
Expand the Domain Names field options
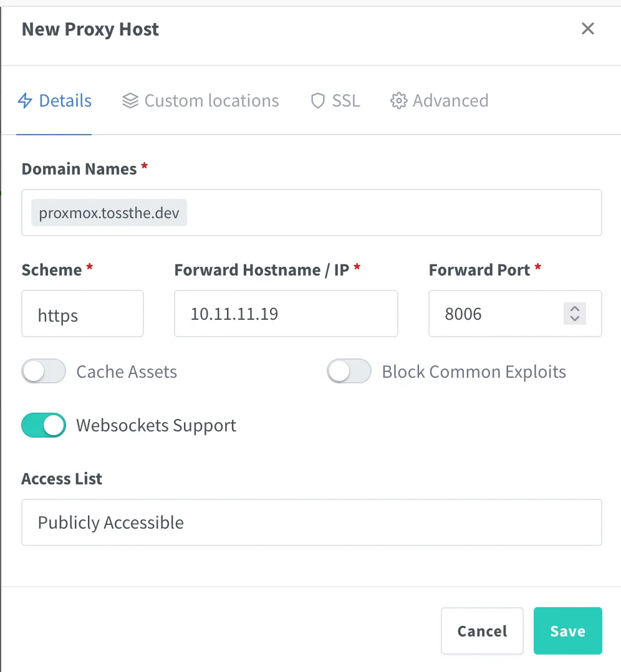312,213
